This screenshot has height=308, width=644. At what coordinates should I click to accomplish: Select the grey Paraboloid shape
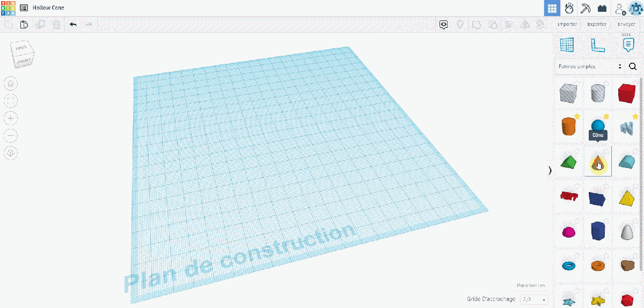626,231
